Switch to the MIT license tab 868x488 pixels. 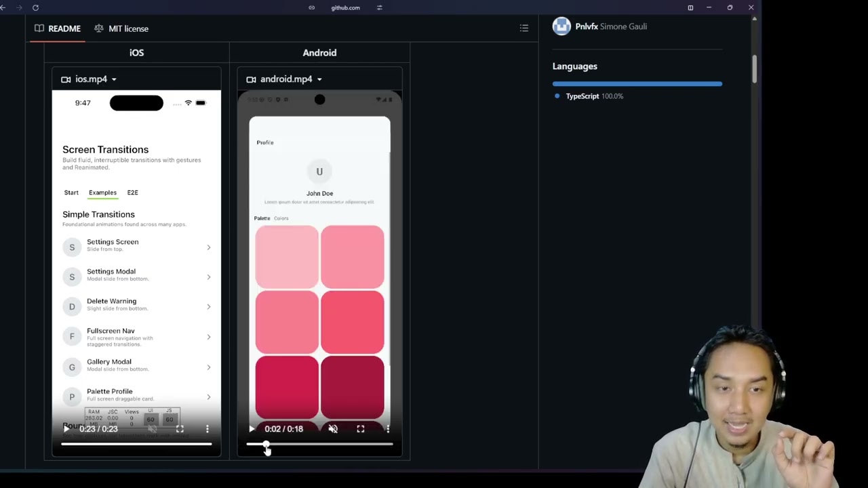121,28
